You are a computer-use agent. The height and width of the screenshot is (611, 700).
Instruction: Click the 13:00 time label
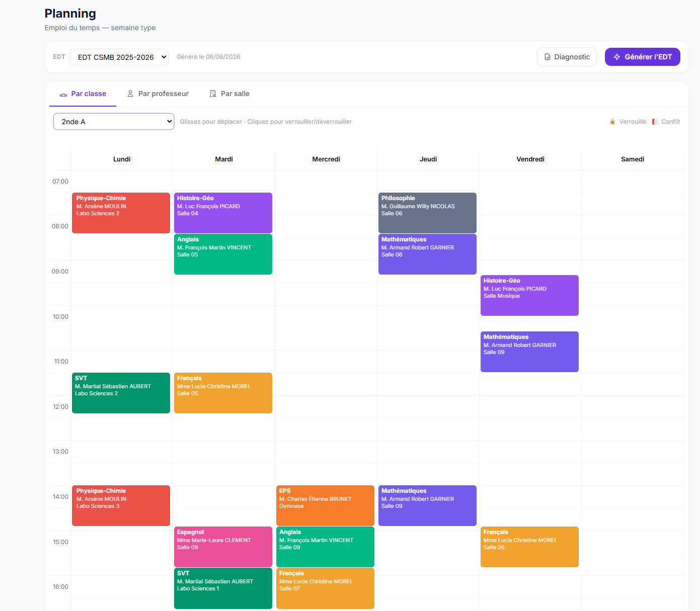tap(60, 452)
